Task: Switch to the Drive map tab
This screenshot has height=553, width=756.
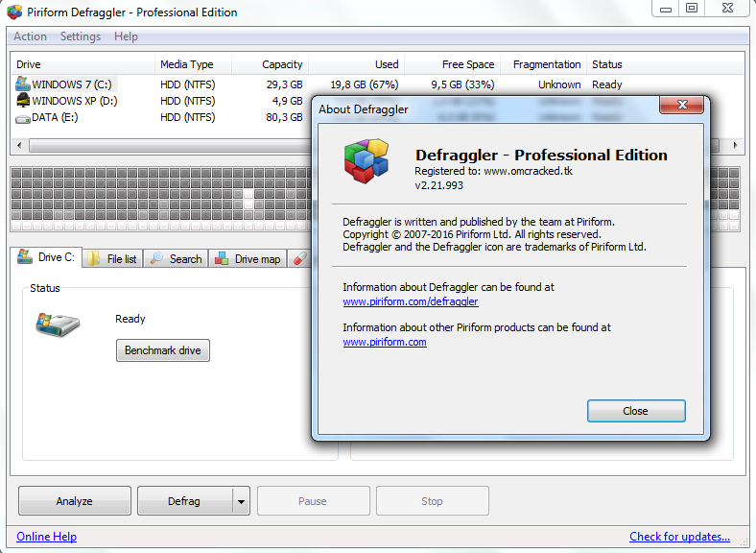Action: 248,258
